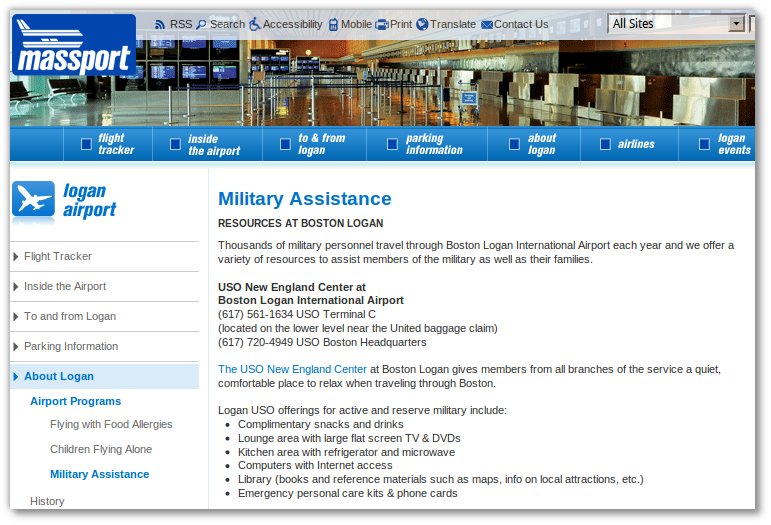
Task: Click the square icon beside logan events
Action: pos(704,144)
